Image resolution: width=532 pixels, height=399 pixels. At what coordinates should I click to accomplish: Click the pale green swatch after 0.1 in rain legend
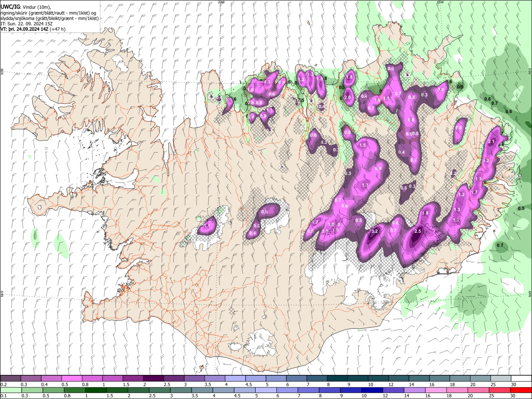[x=10, y=390]
